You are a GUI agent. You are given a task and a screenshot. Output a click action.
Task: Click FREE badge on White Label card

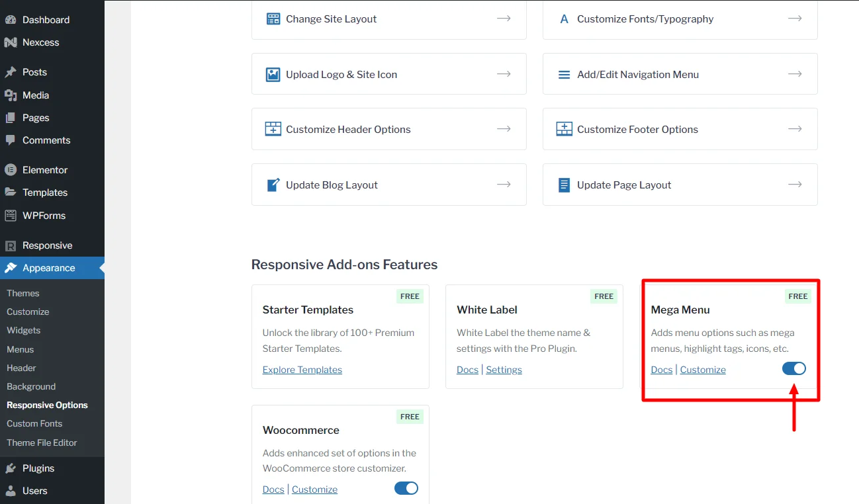pyautogui.click(x=604, y=296)
